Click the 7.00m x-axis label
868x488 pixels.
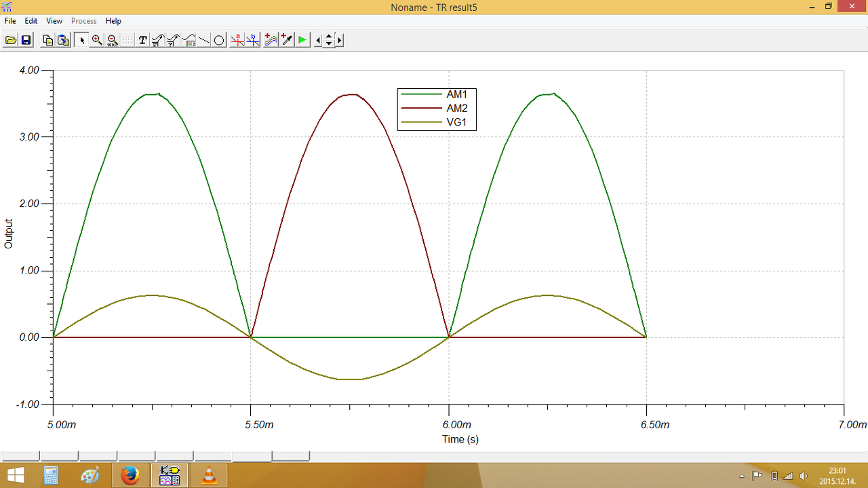(852, 425)
